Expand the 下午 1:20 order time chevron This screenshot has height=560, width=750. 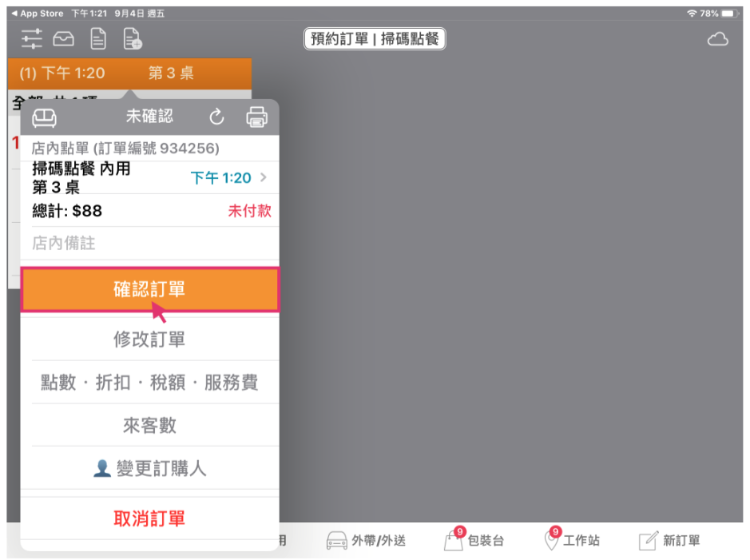(264, 178)
